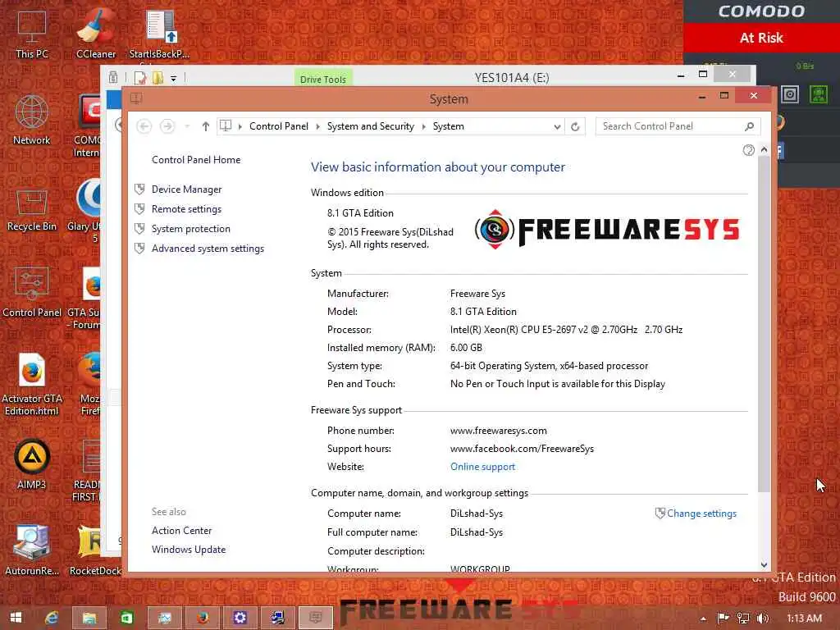Click System in the breadcrumb path
840x630 pixels.
click(449, 126)
